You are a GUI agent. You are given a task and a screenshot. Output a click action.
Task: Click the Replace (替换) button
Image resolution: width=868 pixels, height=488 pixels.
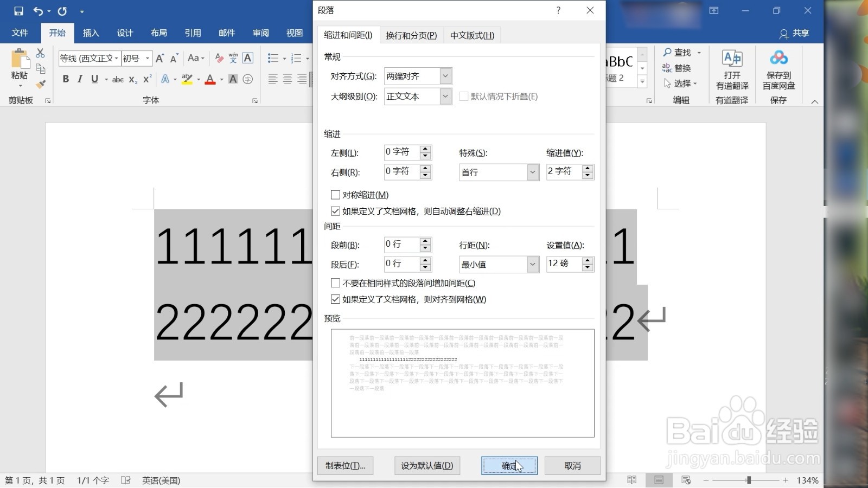pyautogui.click(x=676, y=68)
